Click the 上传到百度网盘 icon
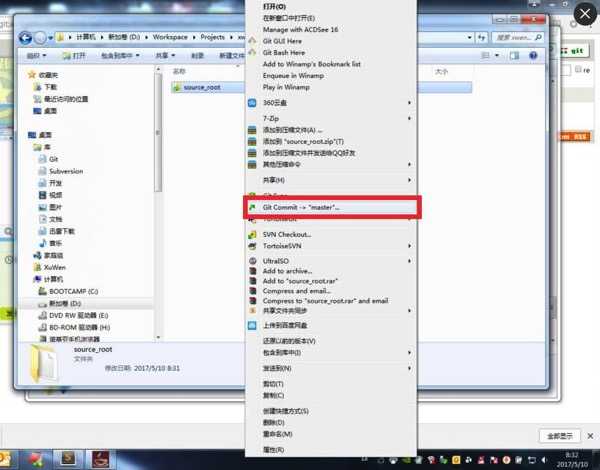600x470 pixels. pos(252,325)
